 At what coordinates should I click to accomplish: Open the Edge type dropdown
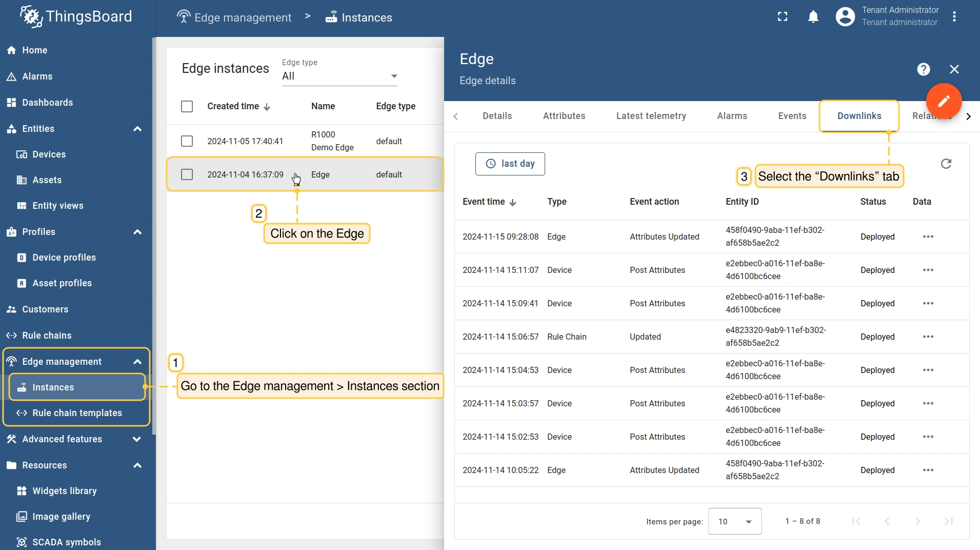point(339,76)
